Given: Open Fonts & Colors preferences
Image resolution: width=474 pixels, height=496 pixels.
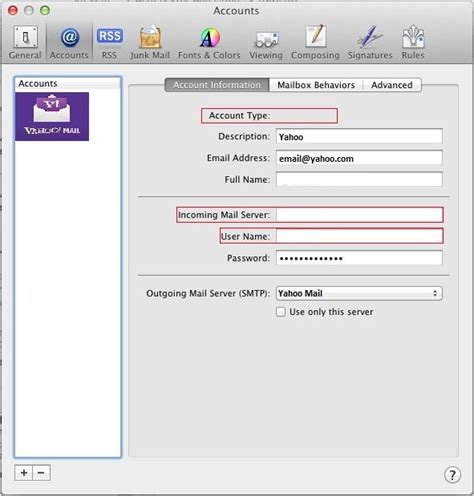Looking at the screenshot, I should coord(209,43).
